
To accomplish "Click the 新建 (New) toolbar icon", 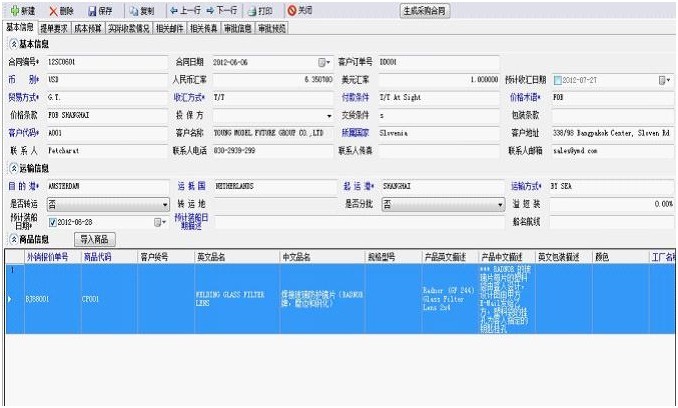I will (13, 11).
